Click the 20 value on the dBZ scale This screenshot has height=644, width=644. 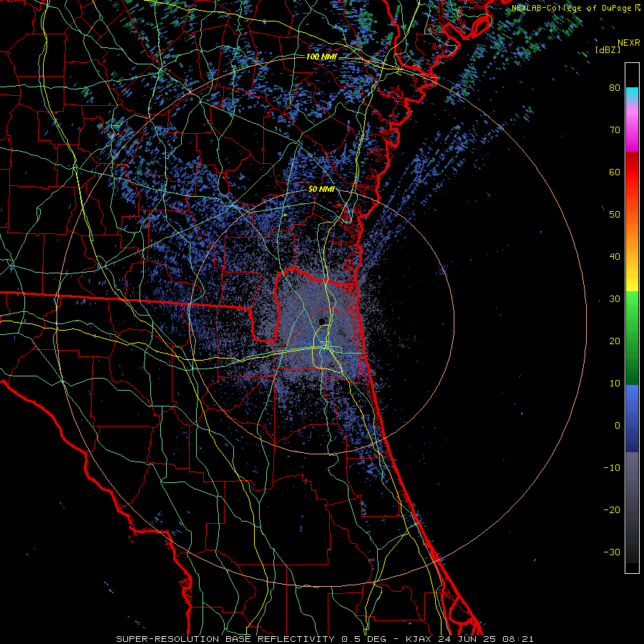pos(615,341)
